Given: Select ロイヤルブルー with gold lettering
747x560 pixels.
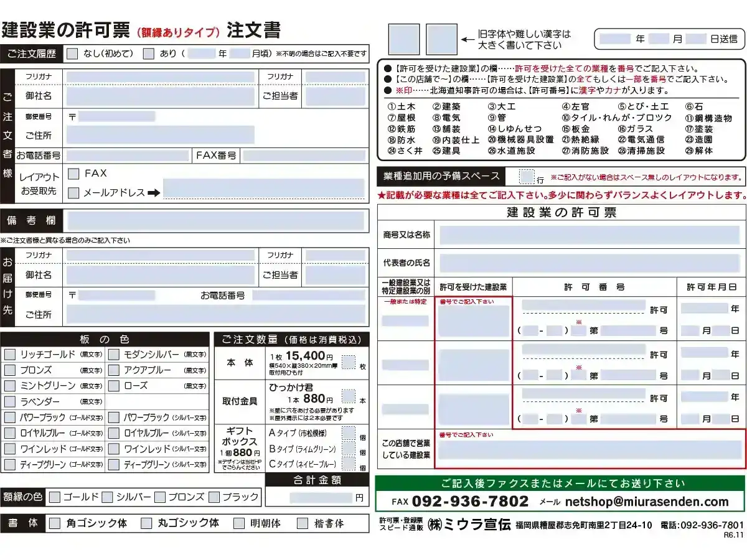Looking at the screenshot, I should [9, 433].
